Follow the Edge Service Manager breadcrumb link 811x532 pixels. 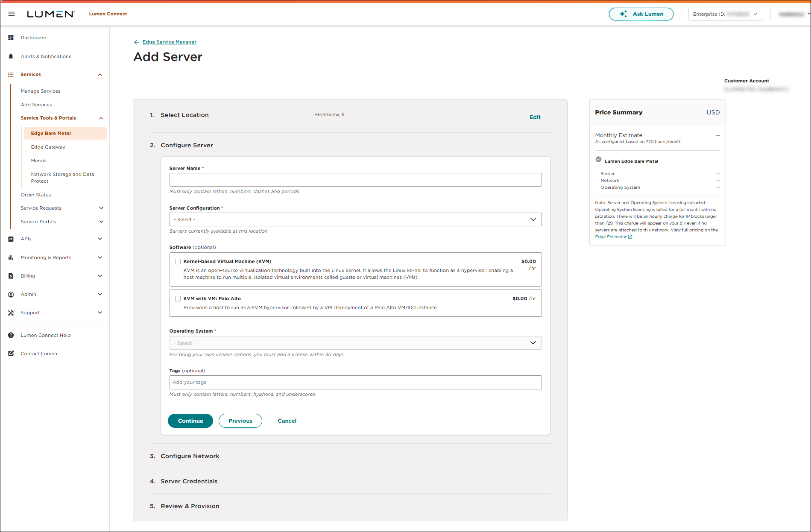pos(170,42)
